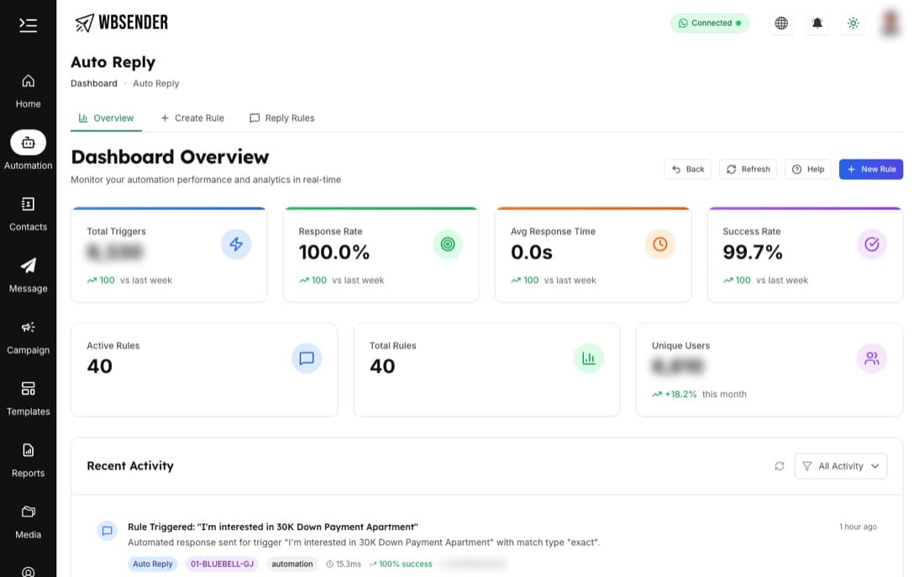Image resolution: width=924 pixels, height=577 pixels.
Task: Open the Message sidebar section
Action: 28,275
